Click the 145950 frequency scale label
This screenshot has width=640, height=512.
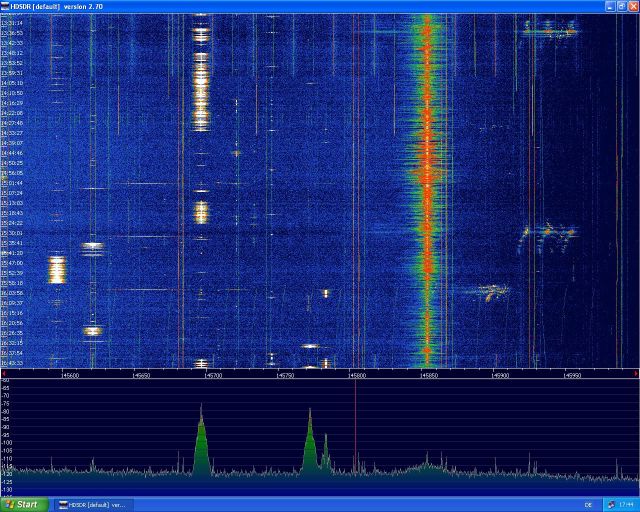coord(572,375)
